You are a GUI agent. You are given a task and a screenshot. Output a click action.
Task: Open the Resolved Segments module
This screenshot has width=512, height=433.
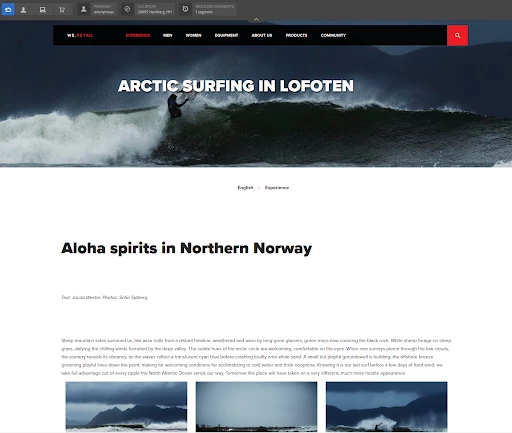[215, 9]
